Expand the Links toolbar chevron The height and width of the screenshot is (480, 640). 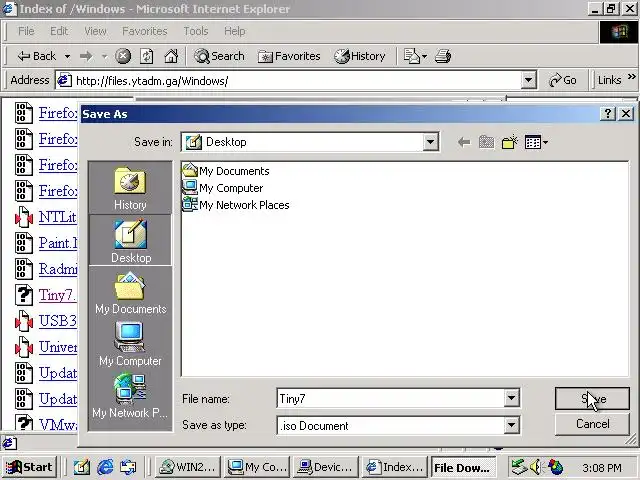pyautogui.click(x=631, y=77)
